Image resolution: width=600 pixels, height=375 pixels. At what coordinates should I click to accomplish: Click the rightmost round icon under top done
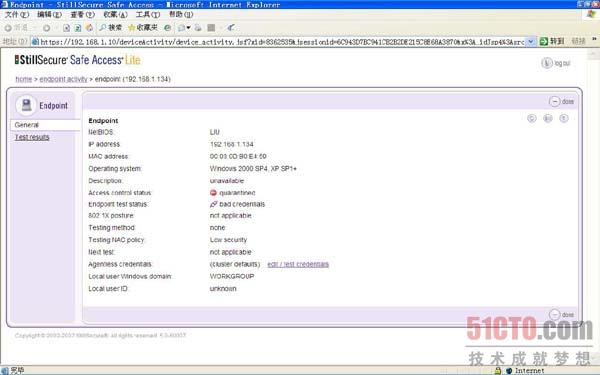pos(564,118)
